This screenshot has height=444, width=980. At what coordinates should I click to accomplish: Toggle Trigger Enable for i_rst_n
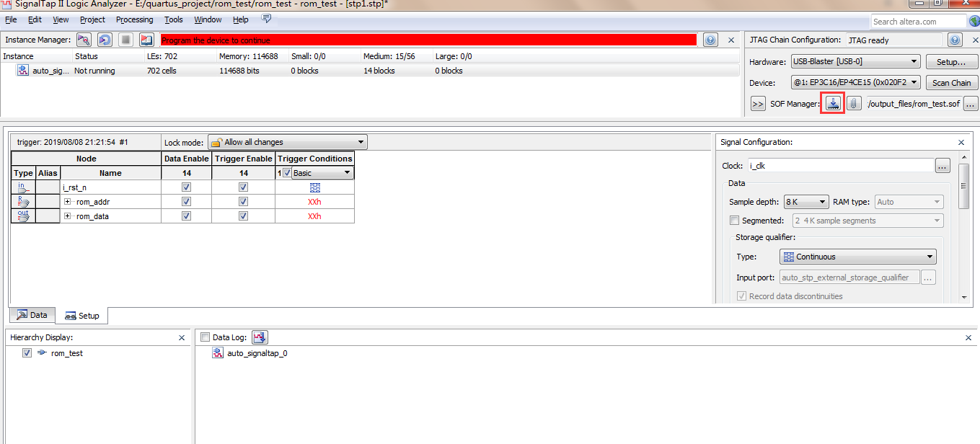coord(243,187)
